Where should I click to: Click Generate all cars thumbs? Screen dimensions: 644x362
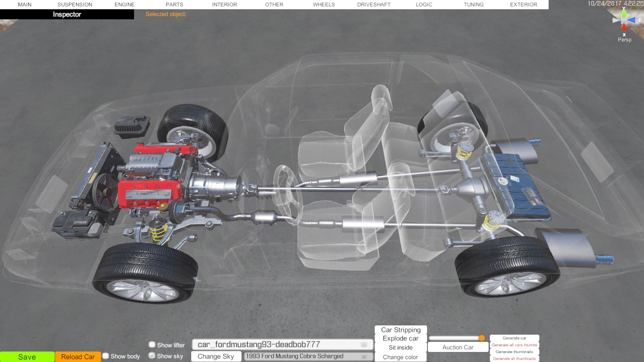[514, 345]
